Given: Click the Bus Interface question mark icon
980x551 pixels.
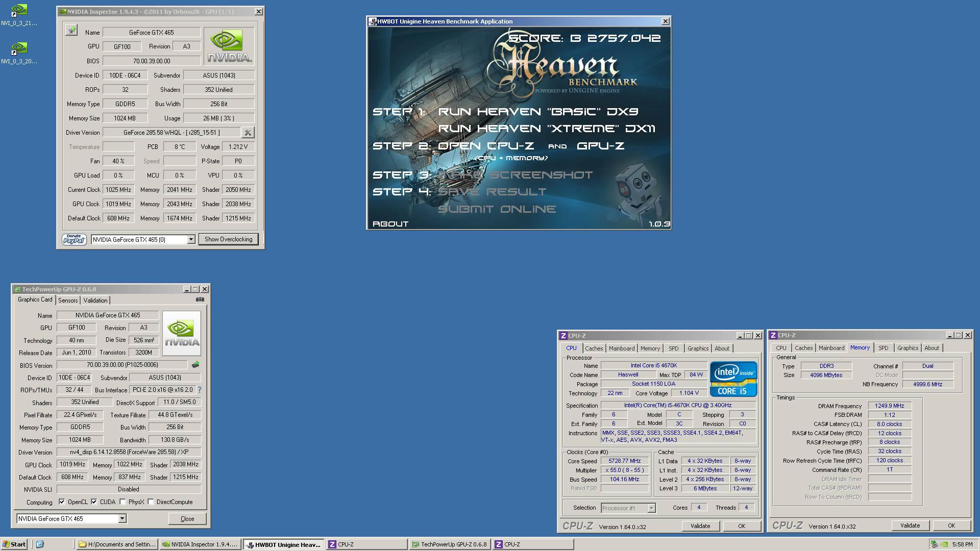Looking at the screenshot, I should point(200,390).
